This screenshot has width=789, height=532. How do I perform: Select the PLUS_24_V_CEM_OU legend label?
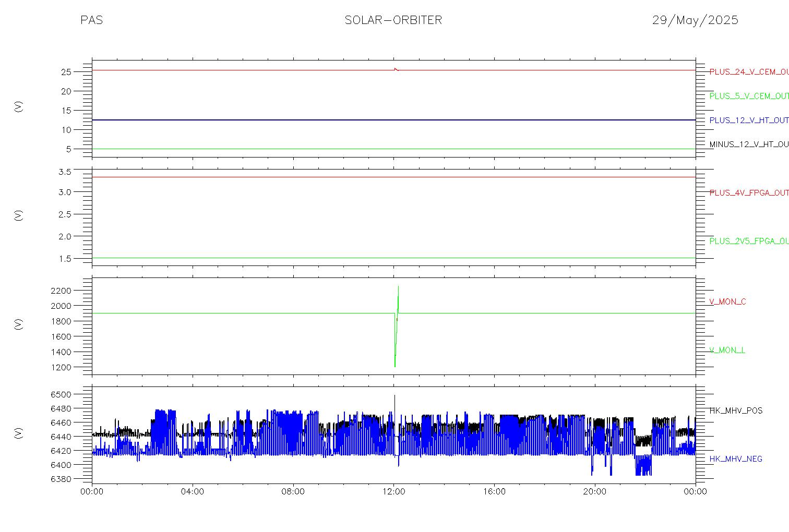click(749, 72)
